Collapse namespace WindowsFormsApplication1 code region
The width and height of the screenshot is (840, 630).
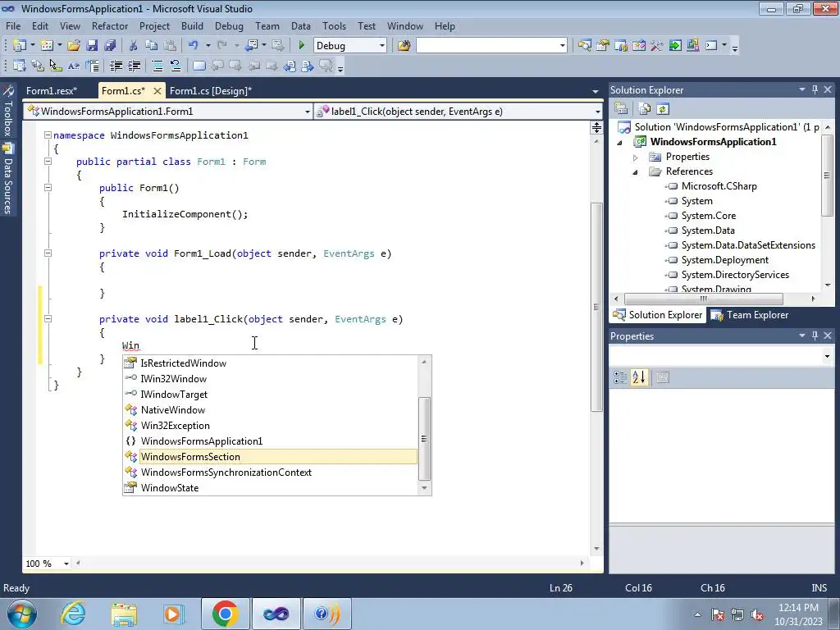pos(48,135)
